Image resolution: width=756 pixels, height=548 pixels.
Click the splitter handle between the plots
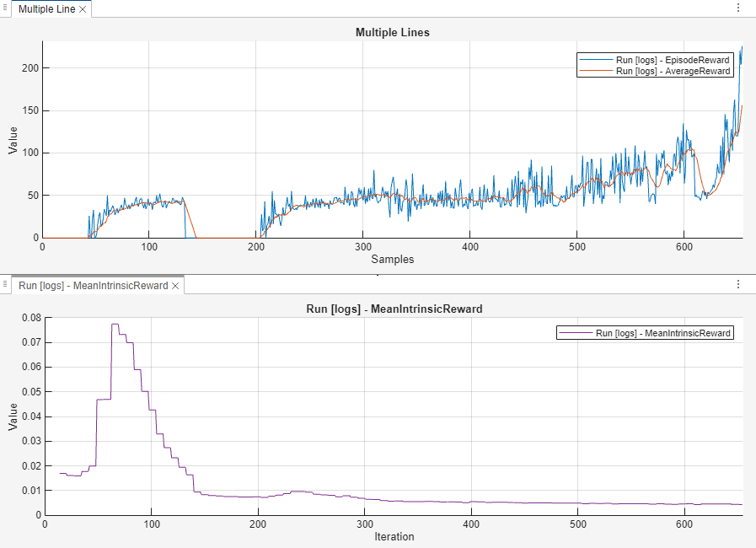coord(378,273)
